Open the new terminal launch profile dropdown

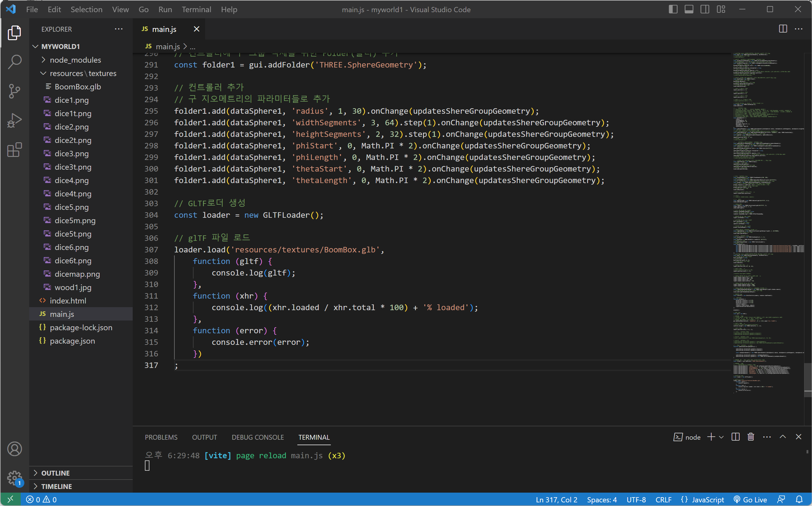click(722, 437)
